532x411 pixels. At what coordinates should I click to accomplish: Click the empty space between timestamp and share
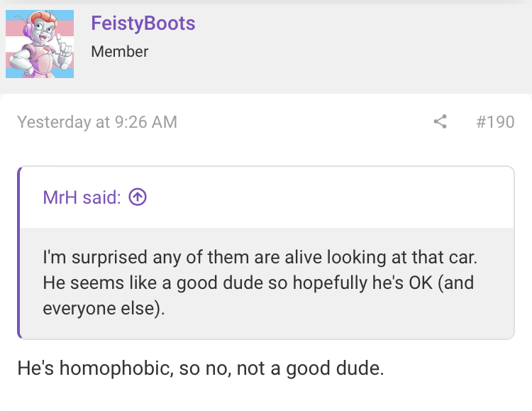click(305, 122)
